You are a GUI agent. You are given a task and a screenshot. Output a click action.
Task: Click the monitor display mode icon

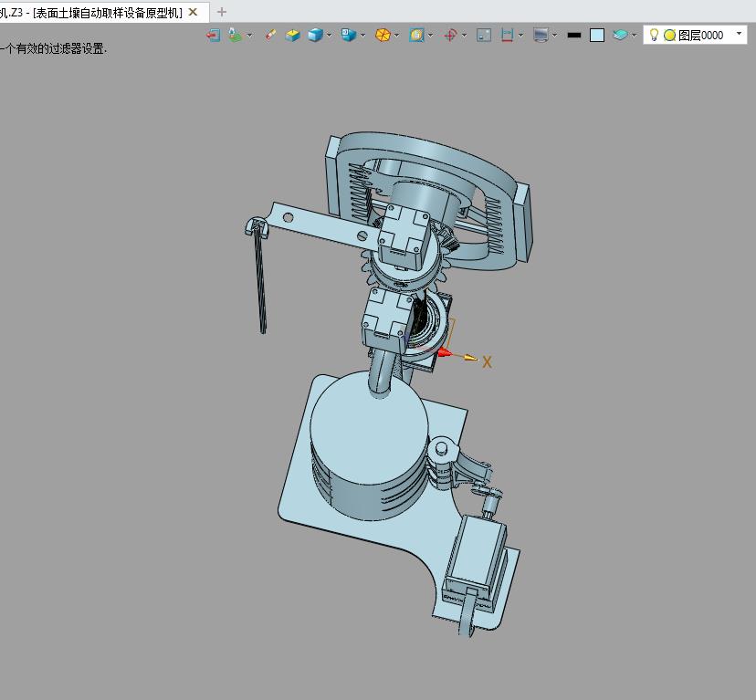541,36
